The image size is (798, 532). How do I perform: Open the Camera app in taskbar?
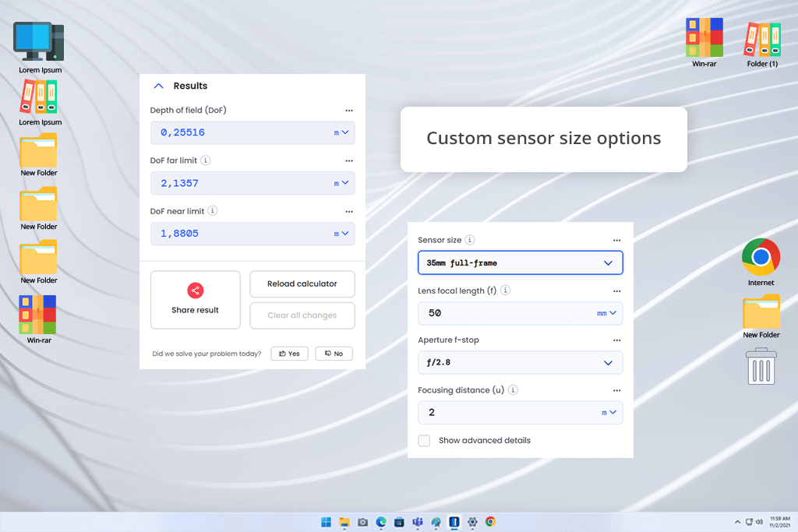pos(363,522)
